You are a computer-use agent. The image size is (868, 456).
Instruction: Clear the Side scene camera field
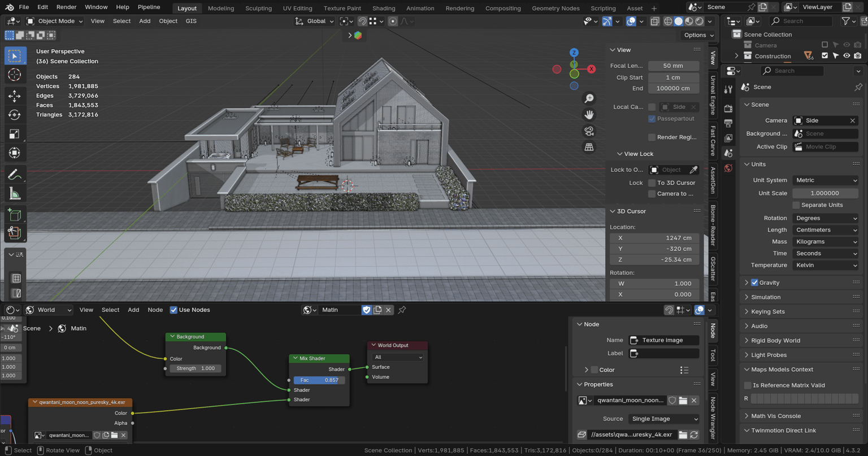click(x=852, y=120)
